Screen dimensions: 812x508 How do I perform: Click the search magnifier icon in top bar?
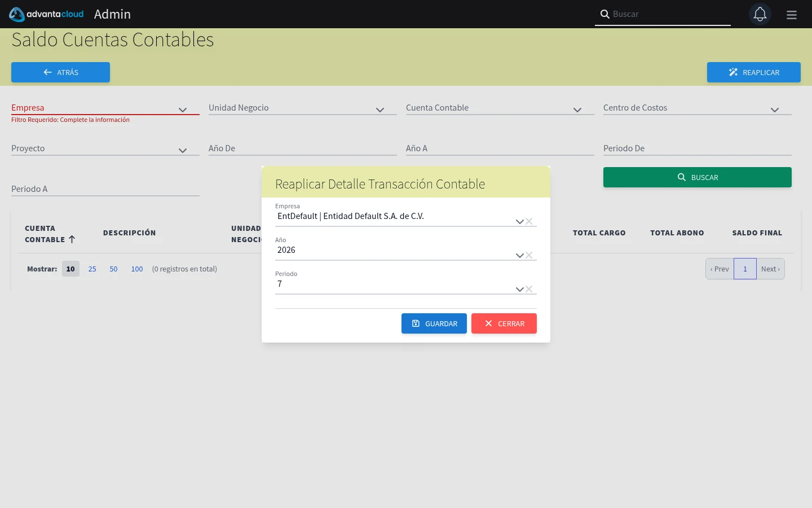pyautogui.click(x=604, y=14)
